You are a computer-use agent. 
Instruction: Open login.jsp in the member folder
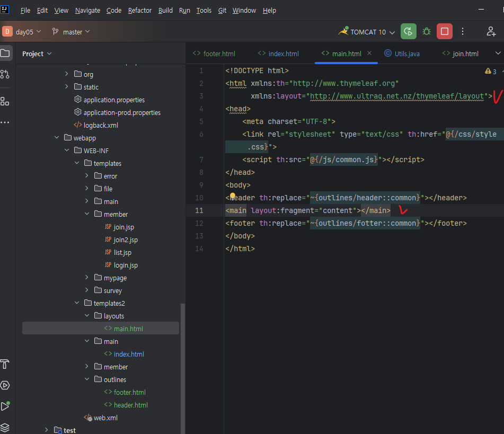(x=125, y=265)
